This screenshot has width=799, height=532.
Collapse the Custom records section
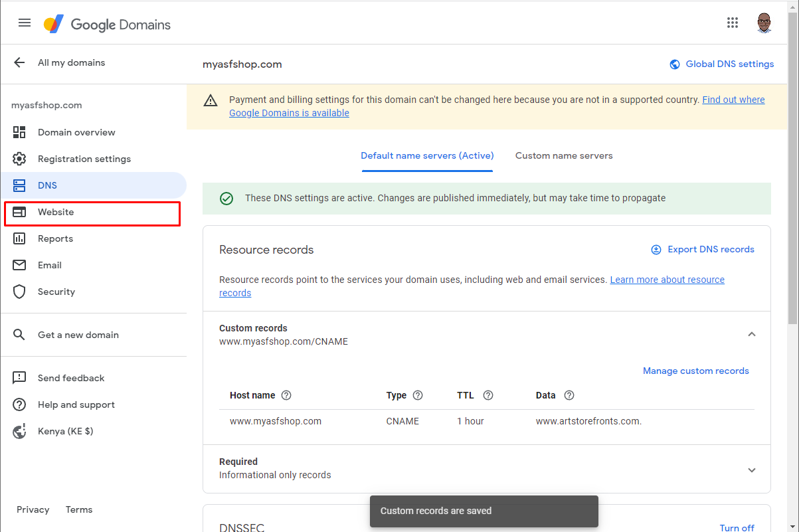click(752, 334)
